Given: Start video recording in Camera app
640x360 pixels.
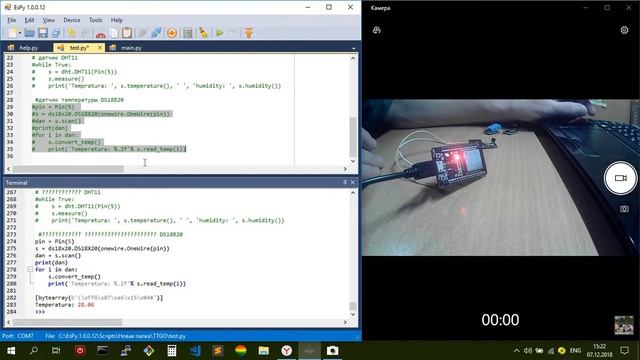Looking at the screenshot, I should (620, 178).
